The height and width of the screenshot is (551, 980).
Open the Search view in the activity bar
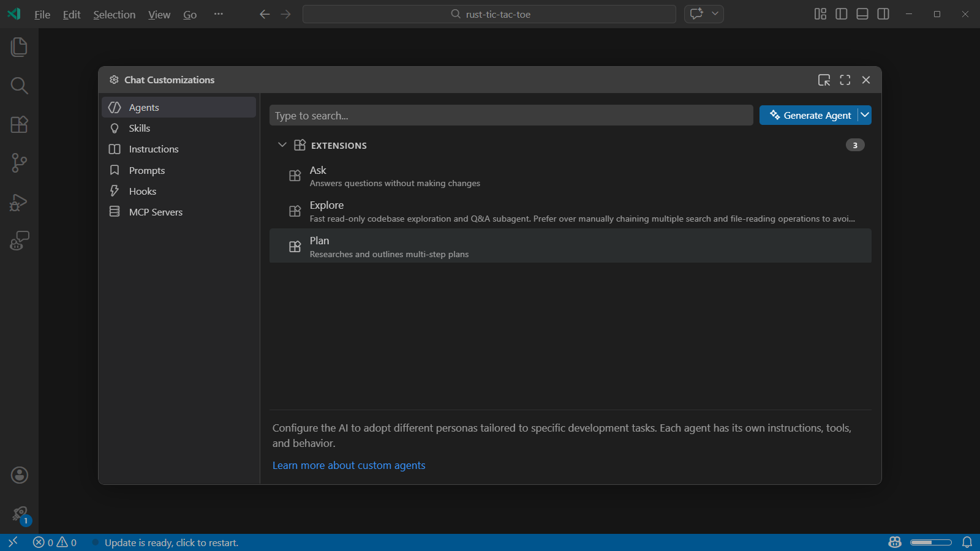coord(18,85)
